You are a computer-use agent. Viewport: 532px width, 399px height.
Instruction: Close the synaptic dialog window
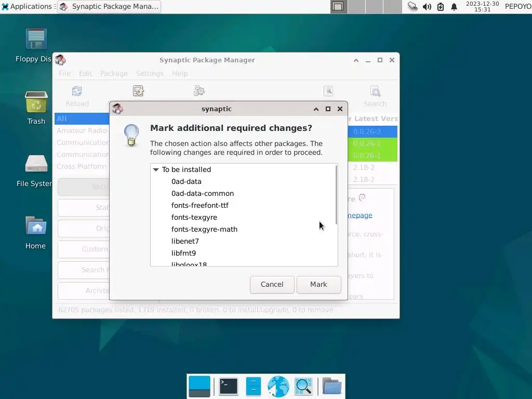[x=340, y=109]
